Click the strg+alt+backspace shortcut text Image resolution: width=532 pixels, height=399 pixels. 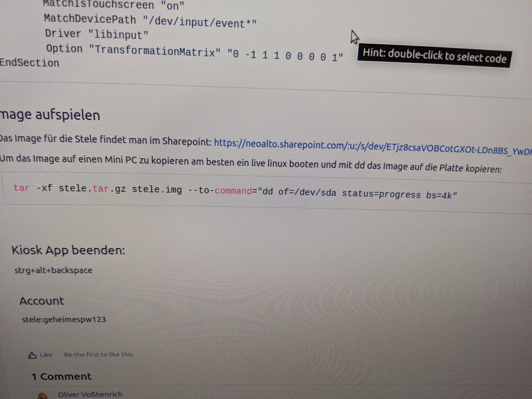[53, 270]
